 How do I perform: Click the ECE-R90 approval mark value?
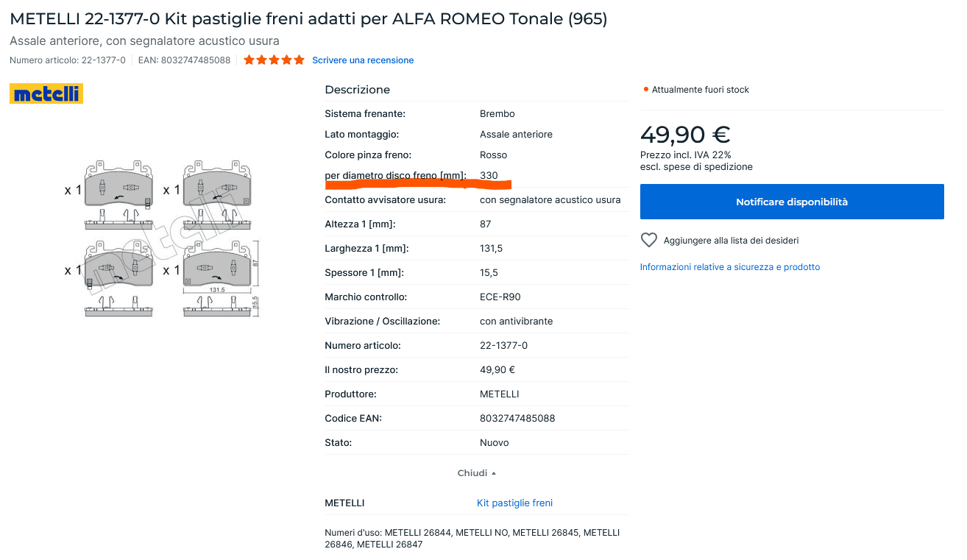(500, 297)
